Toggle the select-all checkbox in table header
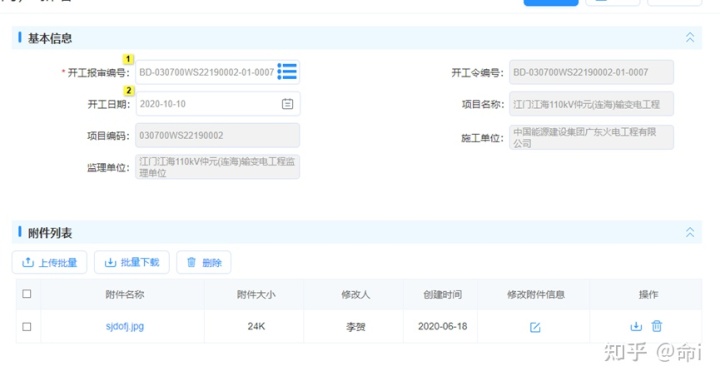The image size is (720, 381). [27, 294]
